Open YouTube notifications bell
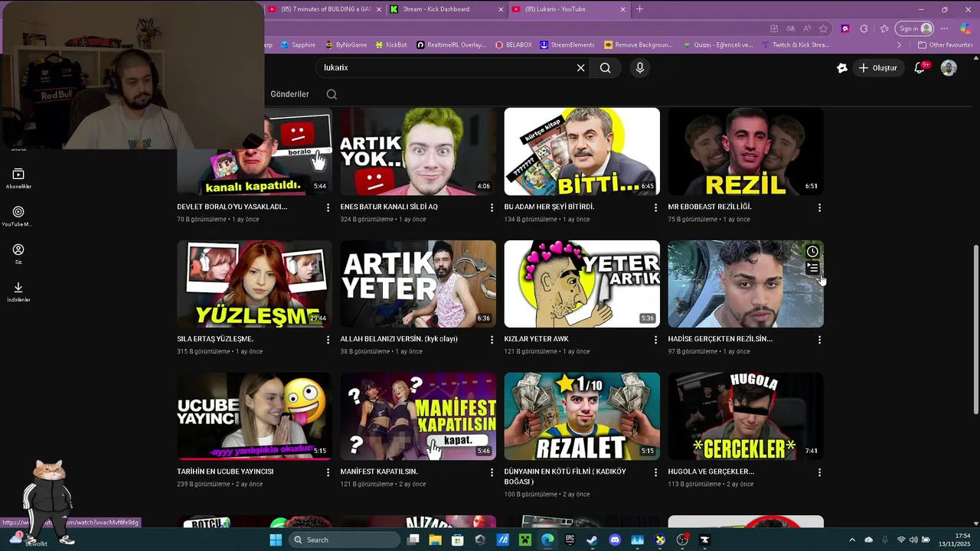Image resolution: width=980 pixels, height=551 pixels. click(920, 68)
